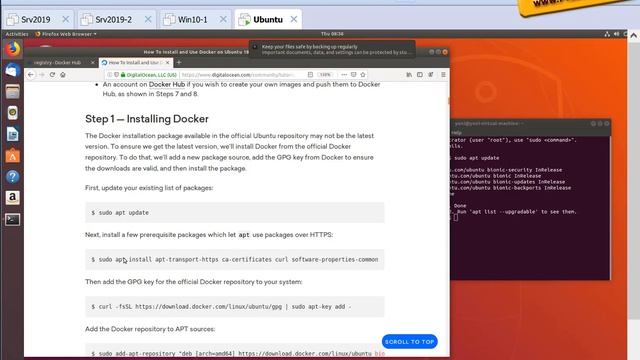This screenshot has height=360, width=640.
Task: Open volume indicator in top bar
Action: 616,34
